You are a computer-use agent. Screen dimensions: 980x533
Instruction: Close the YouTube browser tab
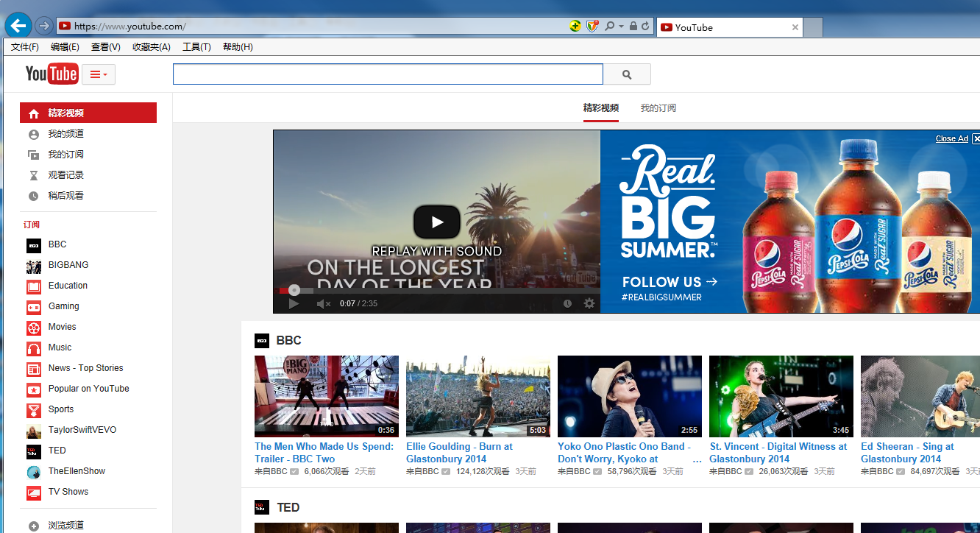(795, 27)
